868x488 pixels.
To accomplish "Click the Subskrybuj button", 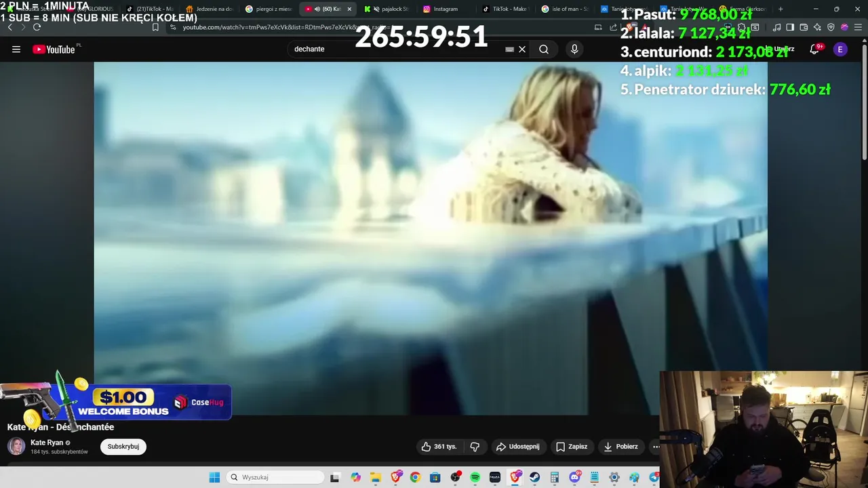I will point(123,446).
